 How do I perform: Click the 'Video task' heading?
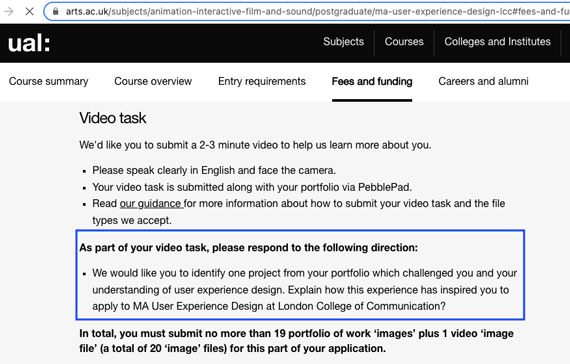point(113,118)
